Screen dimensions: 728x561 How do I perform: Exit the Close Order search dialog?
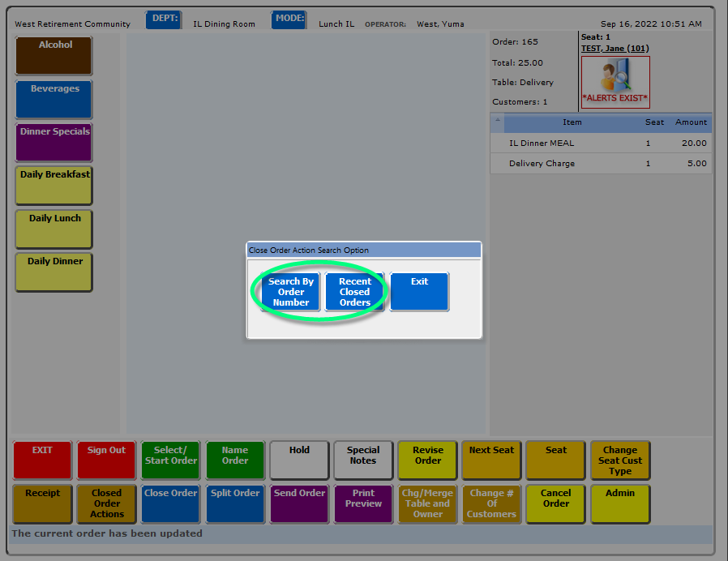pyautogui.click(x=419, y=292)
